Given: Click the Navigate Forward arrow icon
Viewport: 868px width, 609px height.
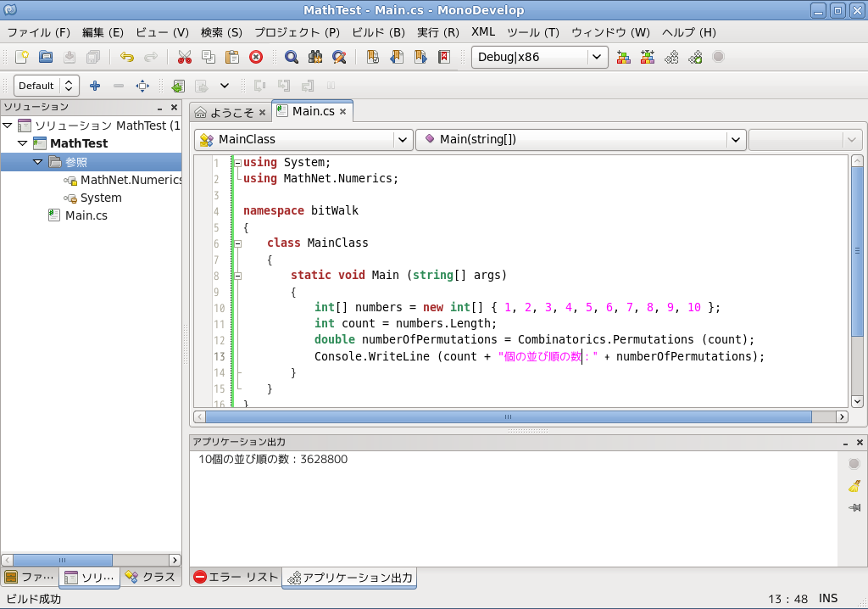Looking at the screenshot, I should click(202, 86).
